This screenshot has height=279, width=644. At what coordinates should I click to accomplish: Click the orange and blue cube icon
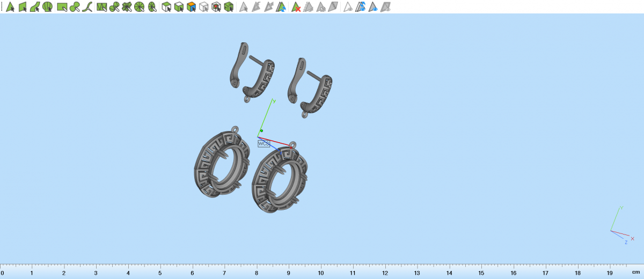[191, 7]
